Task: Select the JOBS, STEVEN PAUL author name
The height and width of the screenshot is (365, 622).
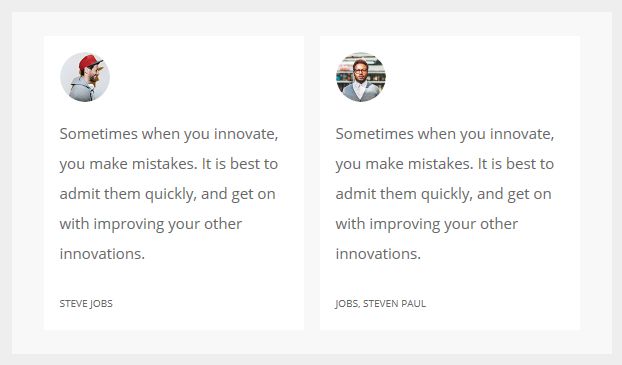Action: [x=380, y=304]
